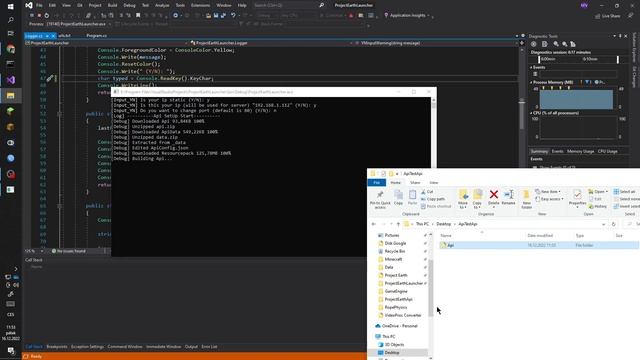Screen dimensions: 640x360
Task: Click File Explorer icon on taskbar
Action: pos(11,96)
